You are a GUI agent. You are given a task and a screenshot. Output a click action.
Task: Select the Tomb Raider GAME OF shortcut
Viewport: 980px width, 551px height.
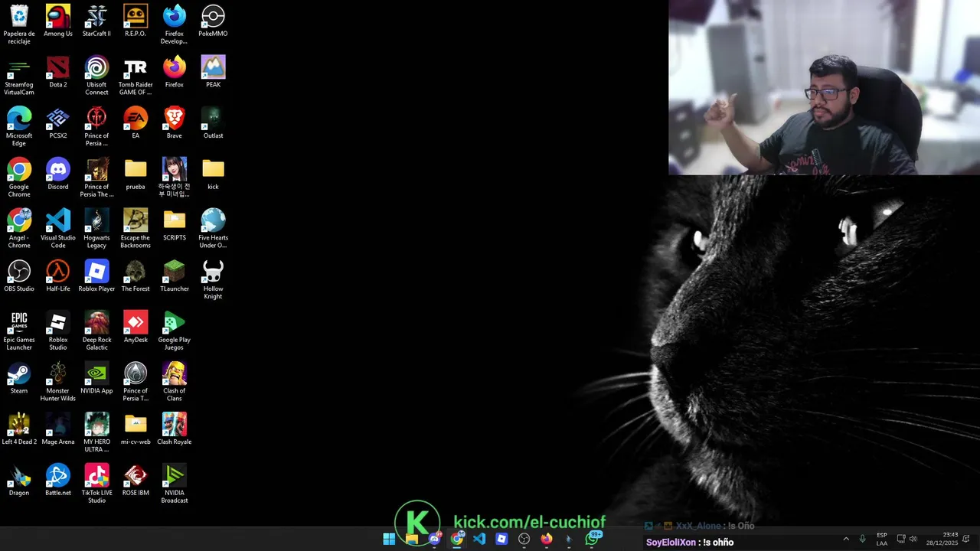click(x=136, y=75)
